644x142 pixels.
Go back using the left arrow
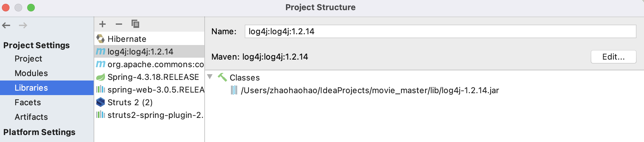pyautogui.click(x=6, y=25)
